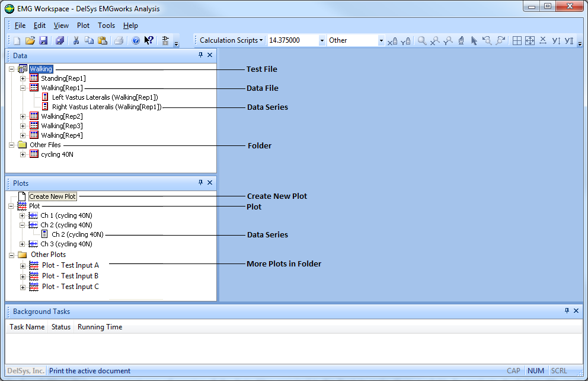Click the Status column header
588x381 pixels.
[x=61, y=327]
